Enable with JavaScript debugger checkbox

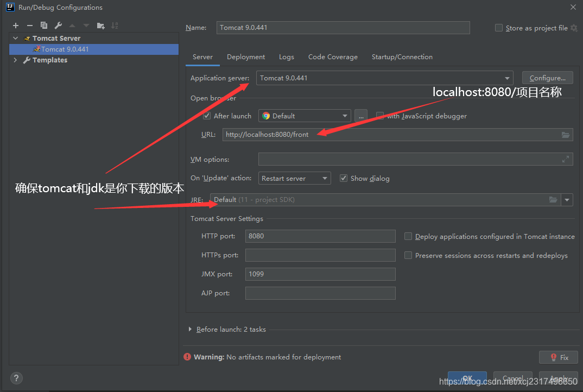tap(380, 116)
